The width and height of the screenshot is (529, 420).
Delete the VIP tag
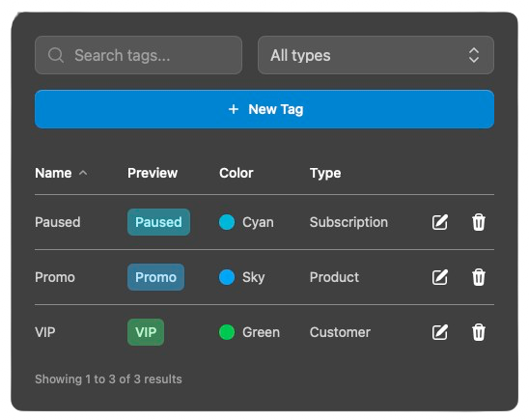479,332
